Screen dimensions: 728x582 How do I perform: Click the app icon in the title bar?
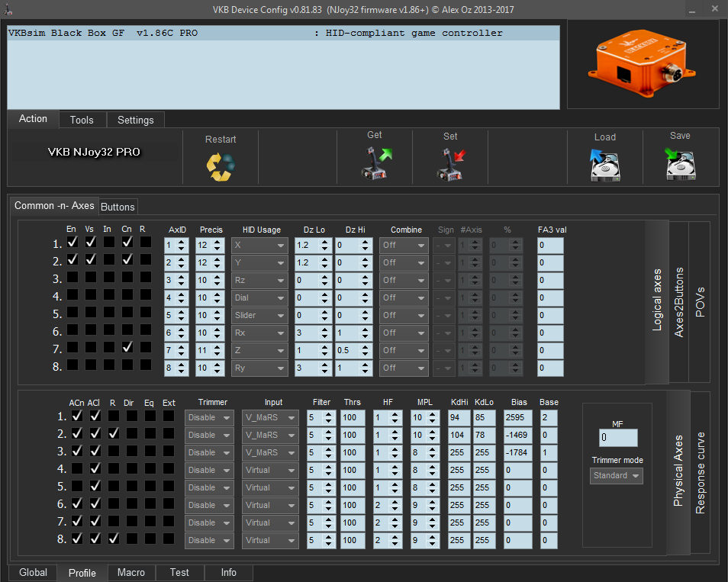coord(8,9)
